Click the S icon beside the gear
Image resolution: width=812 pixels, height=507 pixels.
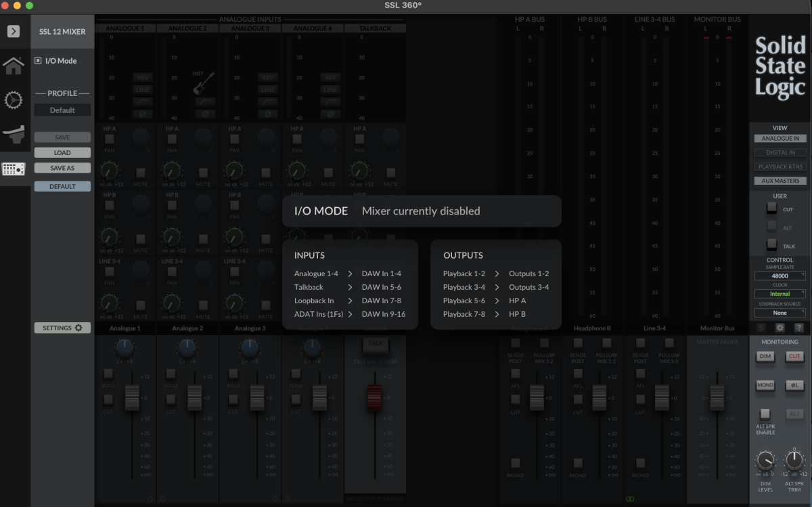761,328
